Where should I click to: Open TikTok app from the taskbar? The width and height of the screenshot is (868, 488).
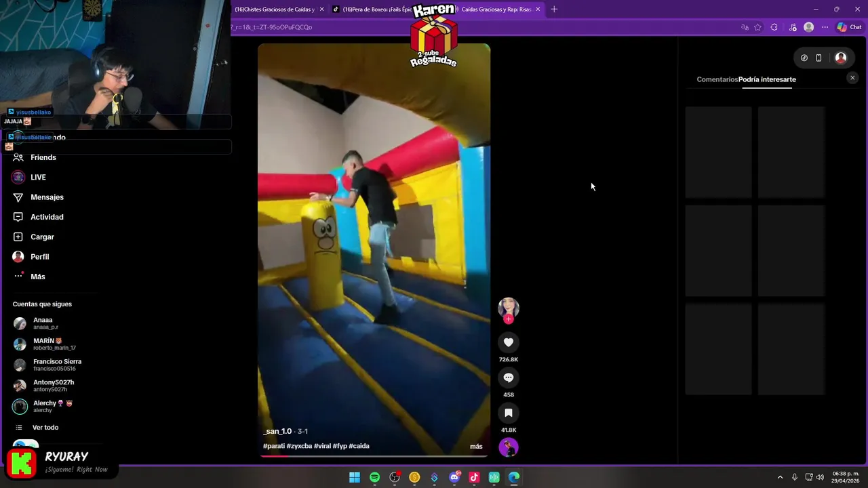pyautogui.click(x=474, y=477)
